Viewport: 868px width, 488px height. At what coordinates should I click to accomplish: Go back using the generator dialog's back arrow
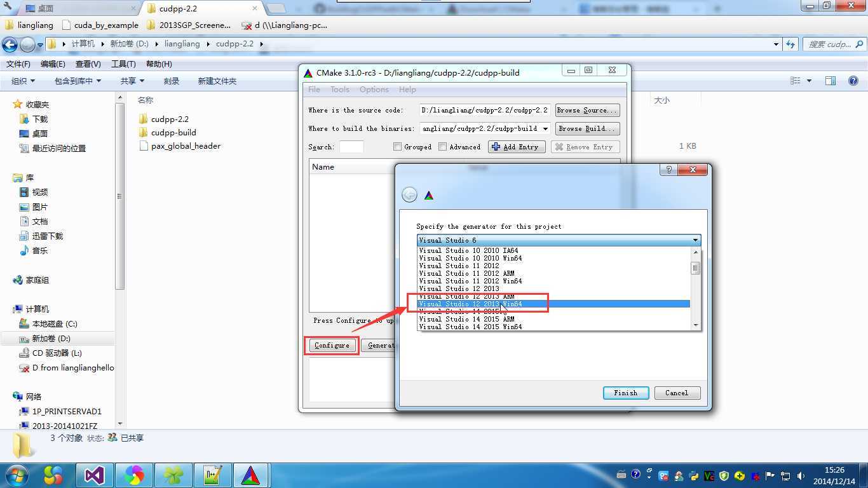pyautogui.click(x=409, y=195)
